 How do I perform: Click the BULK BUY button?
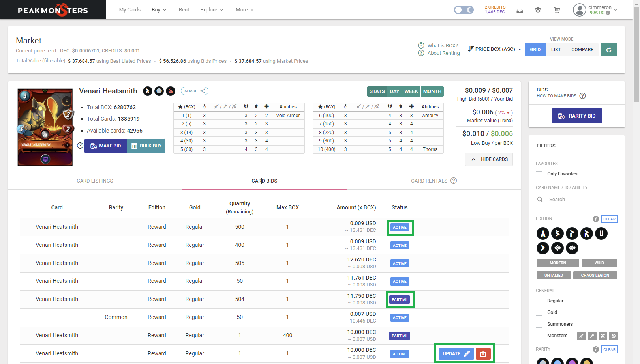click(x=146, y=146)
